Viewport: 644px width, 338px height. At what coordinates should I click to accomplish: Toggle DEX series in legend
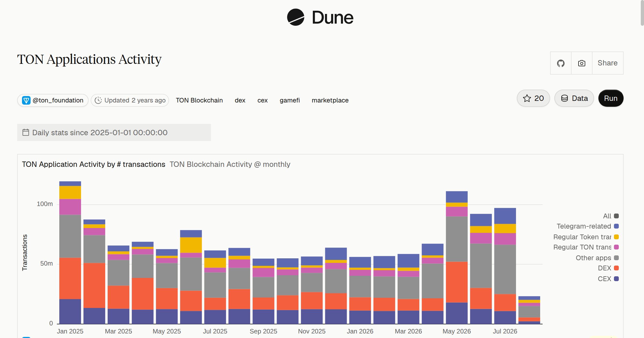[608, 268]
